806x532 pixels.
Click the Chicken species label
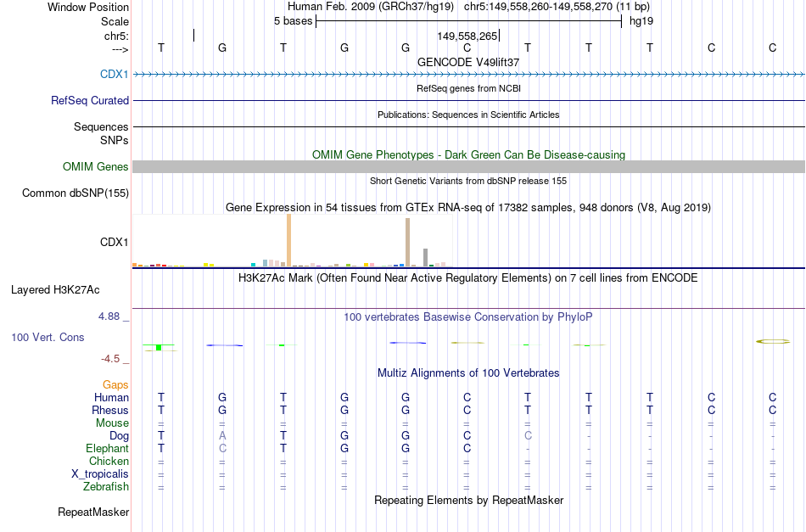[x=109, y=461]
